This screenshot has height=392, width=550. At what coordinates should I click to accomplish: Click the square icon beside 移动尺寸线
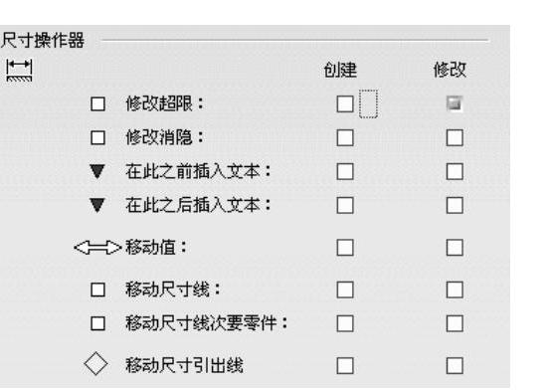coord(97,290)
